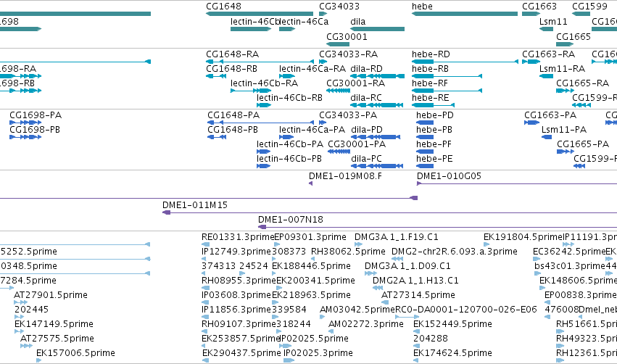Screen dimensions: 617x364
Task: Click BAC clone DME1-007N18 label
Action: (x=291, y=220)
